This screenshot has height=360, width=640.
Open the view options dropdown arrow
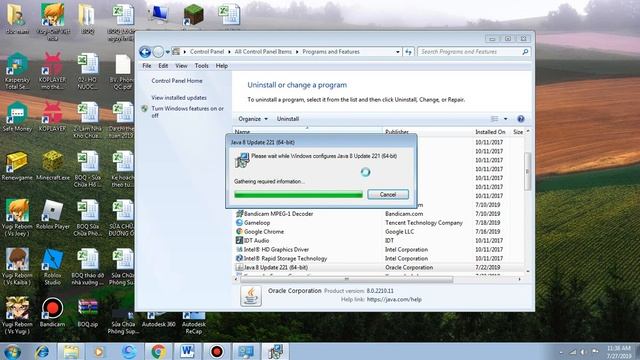[505, 119]
